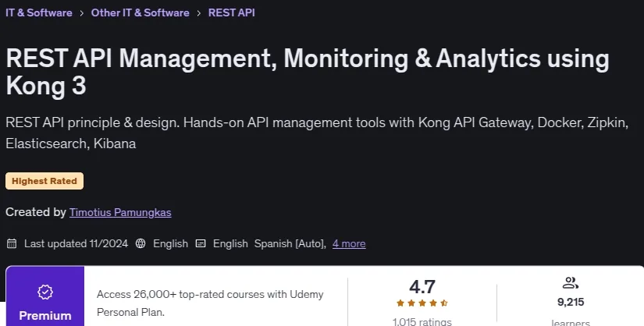Open the Other IT & Software breadcrumb
Viewport: 644px width, 326px height.
click(x=140, y=12)
